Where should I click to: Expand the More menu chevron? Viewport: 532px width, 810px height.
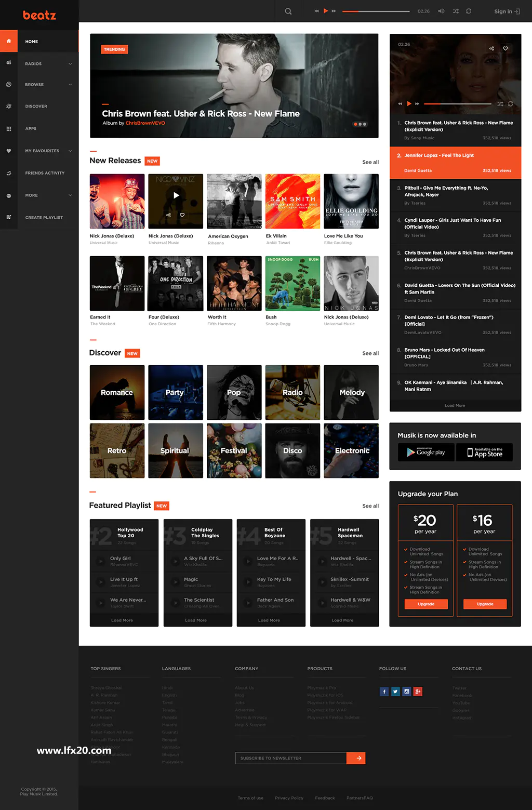click(x=70, y=195)
